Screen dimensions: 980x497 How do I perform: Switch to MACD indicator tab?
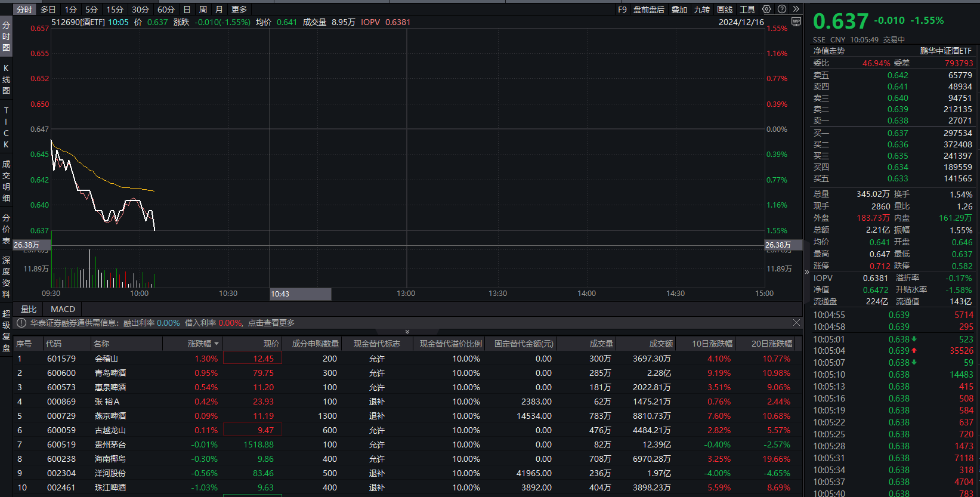pyautogui.click(x=63, y=309)
